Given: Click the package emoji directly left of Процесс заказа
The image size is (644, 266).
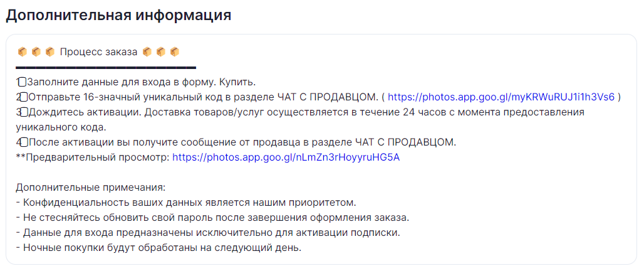Looking at the screenshot, I should [50, 52].
